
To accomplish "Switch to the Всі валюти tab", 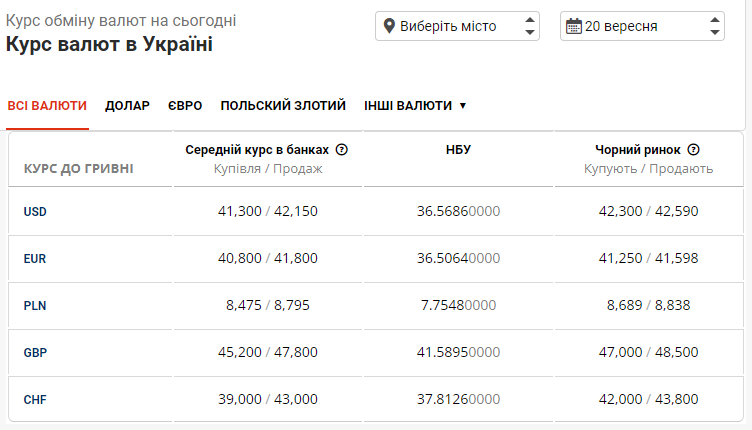I will click(47, 105).
